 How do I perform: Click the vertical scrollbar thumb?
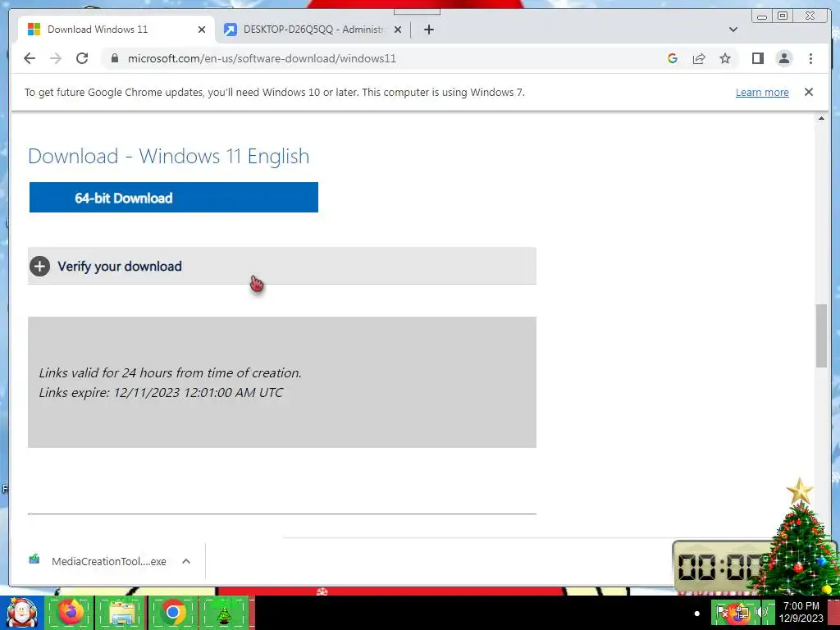point(821,336)
